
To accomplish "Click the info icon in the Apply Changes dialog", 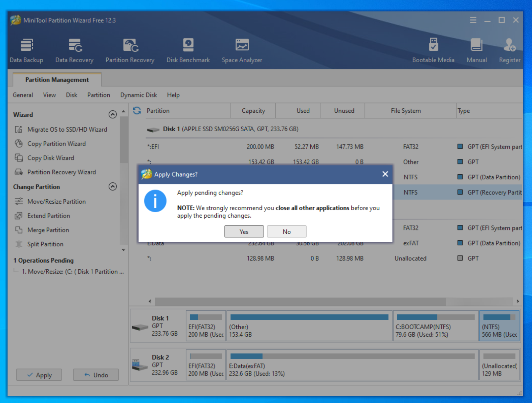I will pos(155,201).
